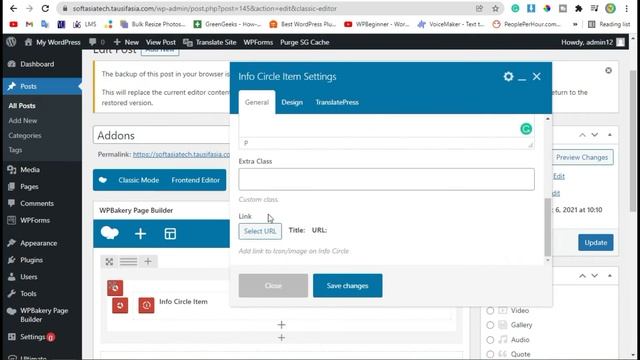640x360 pixels.
Task: Open the Gmail bookmark icon
Action: (29, 24)
